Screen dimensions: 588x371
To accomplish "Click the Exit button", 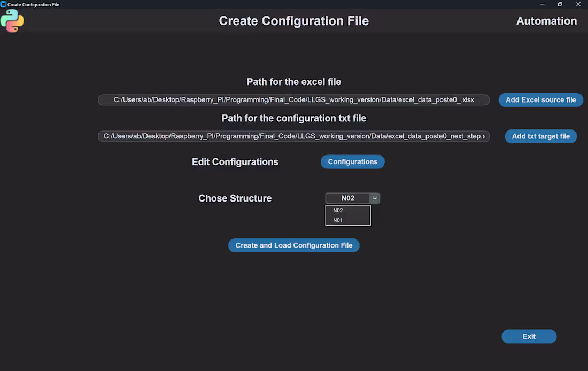I will click(x=529, y=336).
